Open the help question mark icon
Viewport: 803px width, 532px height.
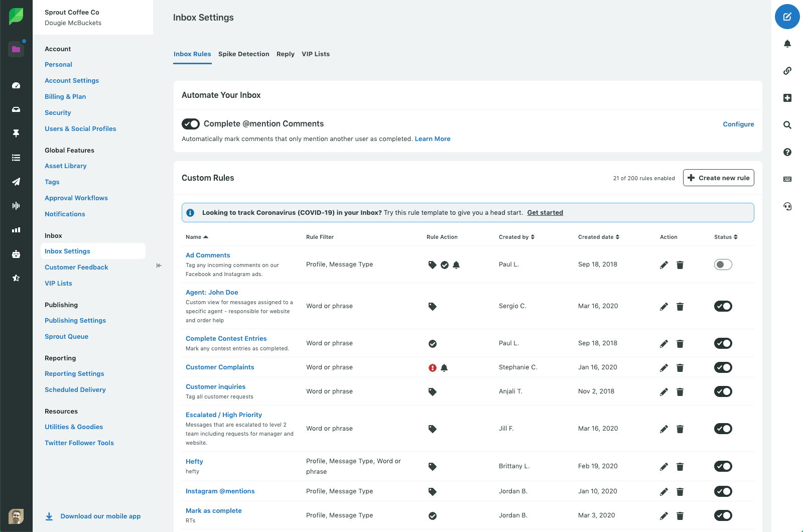[787, 152]
